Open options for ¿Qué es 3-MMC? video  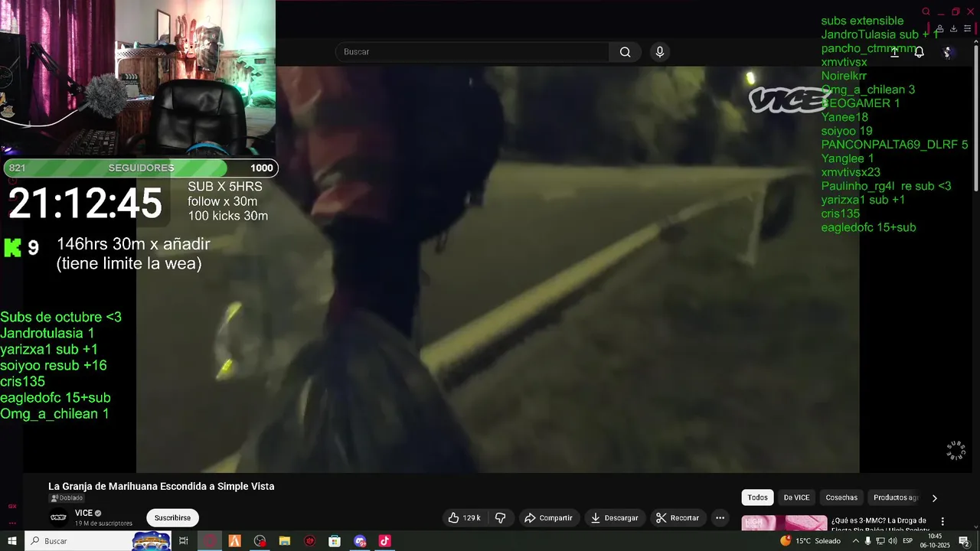tap(942, 521)
